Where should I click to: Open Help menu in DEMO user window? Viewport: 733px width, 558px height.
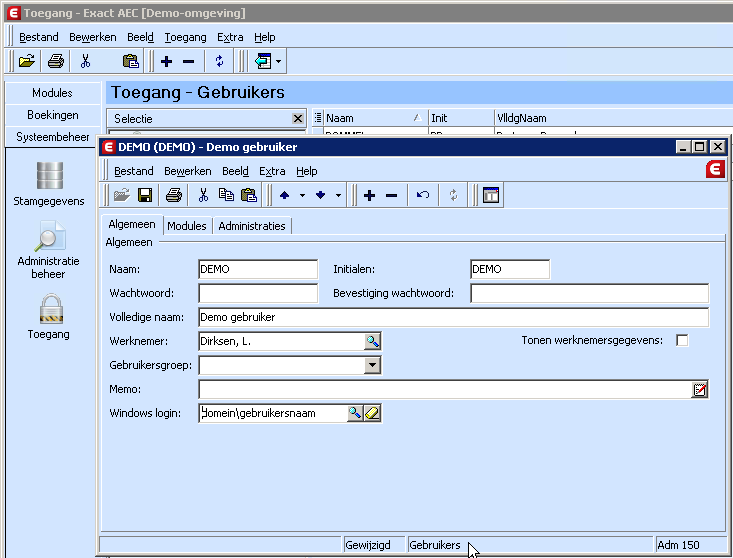point(307,172)
